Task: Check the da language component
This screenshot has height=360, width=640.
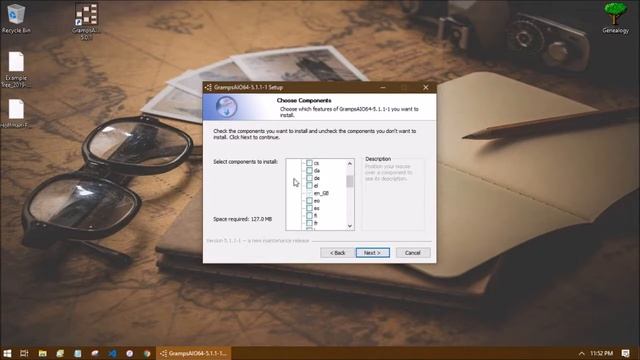Action: point(309,171)
